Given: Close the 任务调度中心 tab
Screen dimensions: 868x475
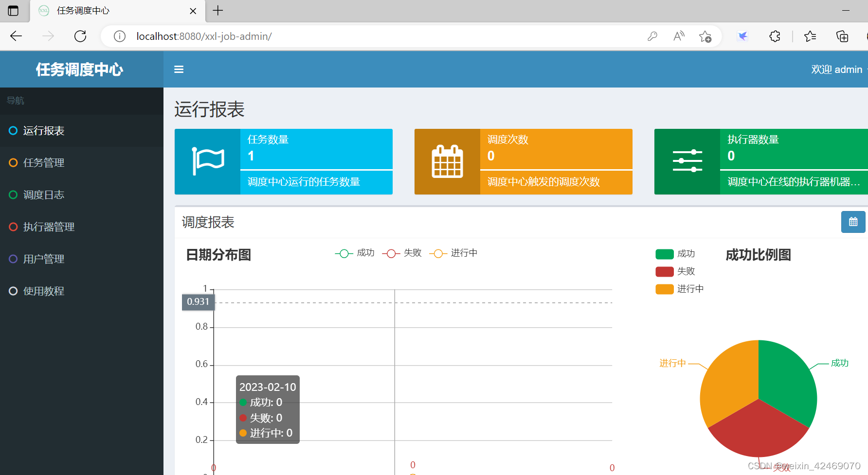Looking at the screenshot, I should click(193, 11).
